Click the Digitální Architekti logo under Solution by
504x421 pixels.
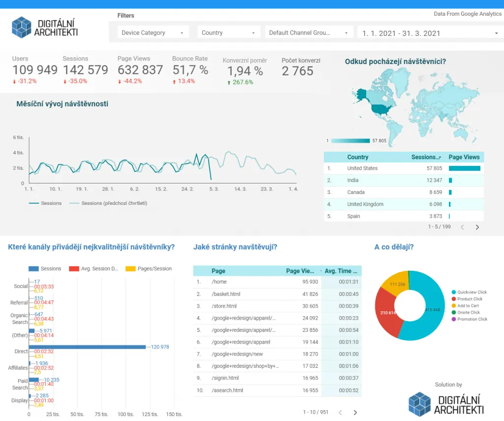(446, 404)
